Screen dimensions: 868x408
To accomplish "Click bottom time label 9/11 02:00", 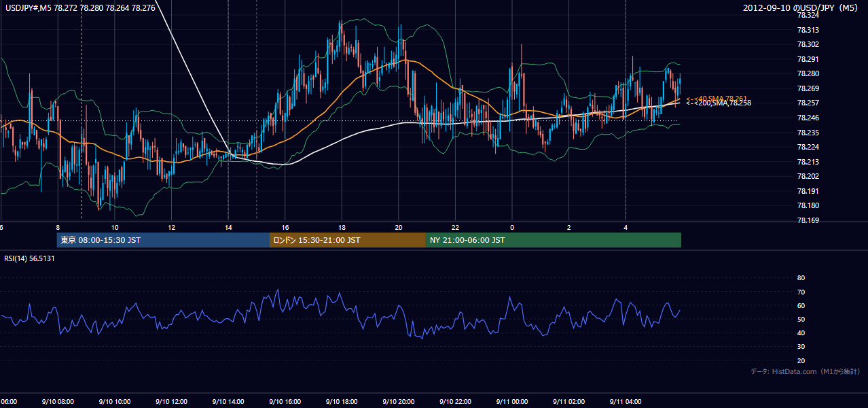I will (568, 402).
